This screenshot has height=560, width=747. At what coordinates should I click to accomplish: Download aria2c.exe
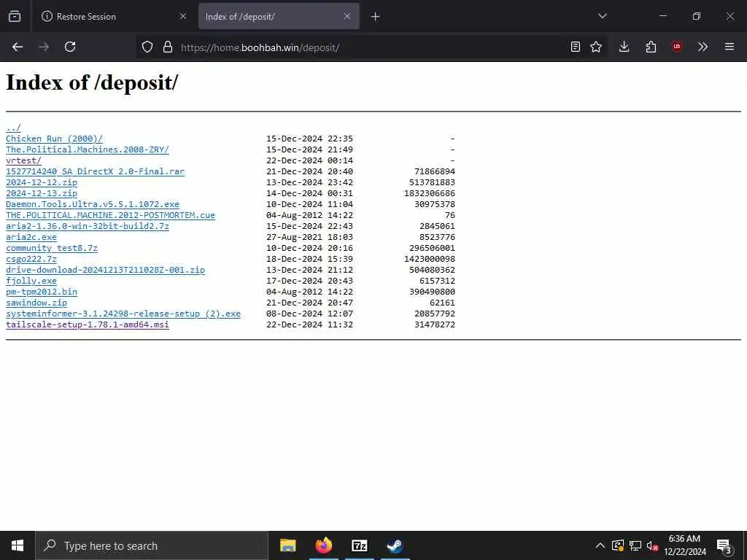pos(31,237)
